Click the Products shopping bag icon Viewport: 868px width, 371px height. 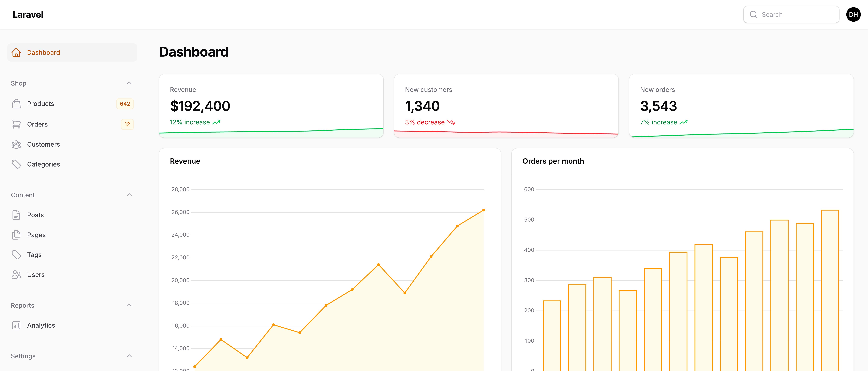(x=16, y=104)
